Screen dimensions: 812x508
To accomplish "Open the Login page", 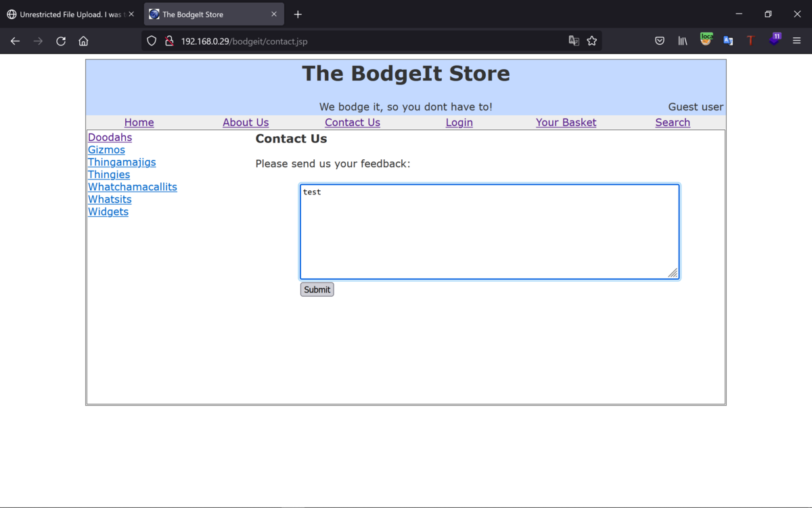I will pyautogui.click(x=459, y=123).
